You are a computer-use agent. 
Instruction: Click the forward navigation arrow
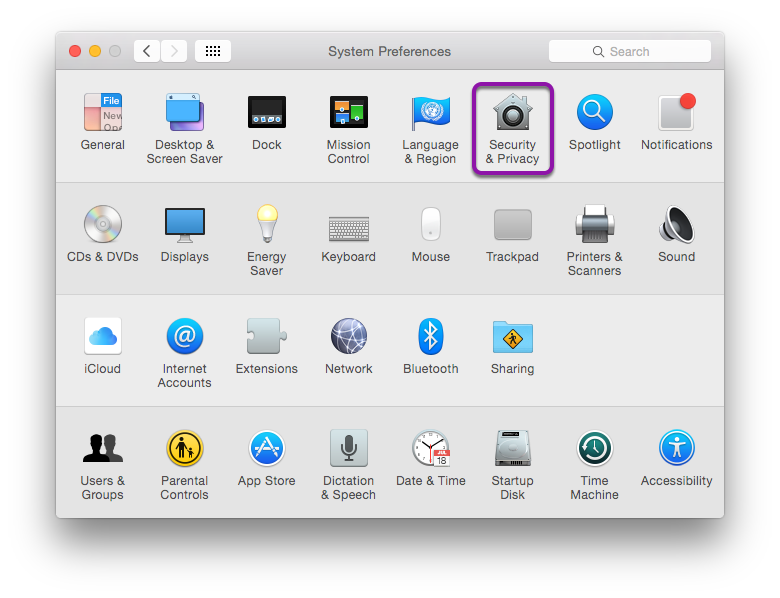[x=174, y=51]
